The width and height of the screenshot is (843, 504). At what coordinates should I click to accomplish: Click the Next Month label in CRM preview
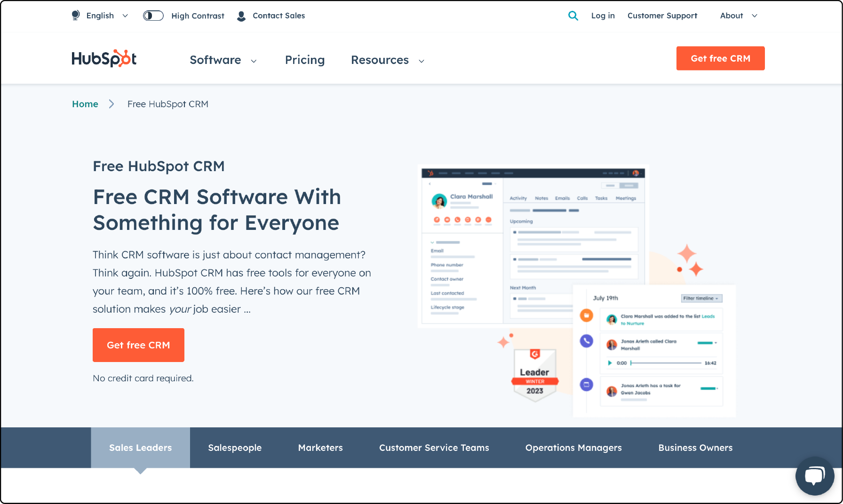[523, 288]
